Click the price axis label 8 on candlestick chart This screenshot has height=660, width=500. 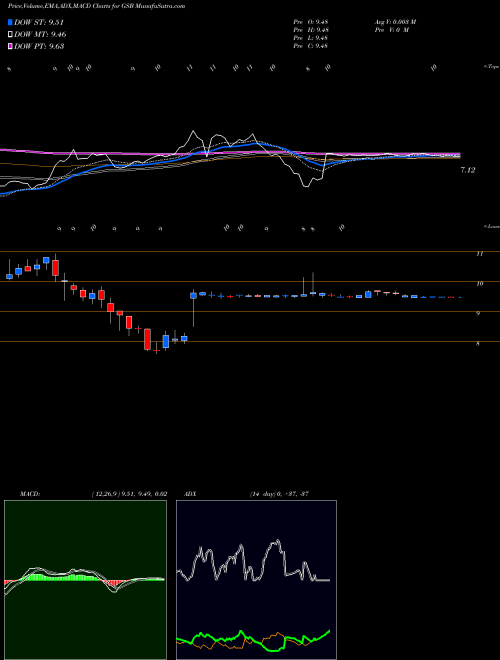478,343
